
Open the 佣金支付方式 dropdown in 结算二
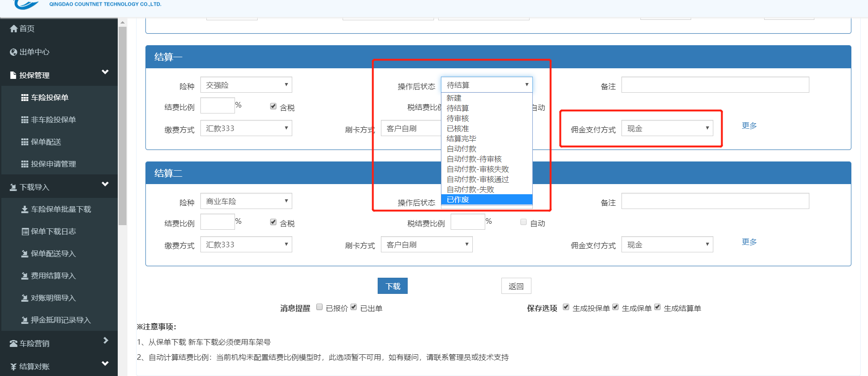(667, 245)
